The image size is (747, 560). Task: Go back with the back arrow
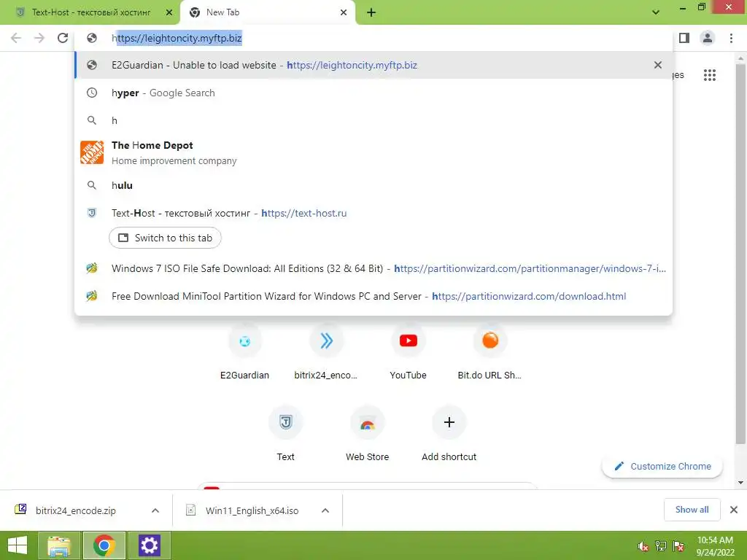click(x=16, y=38)
